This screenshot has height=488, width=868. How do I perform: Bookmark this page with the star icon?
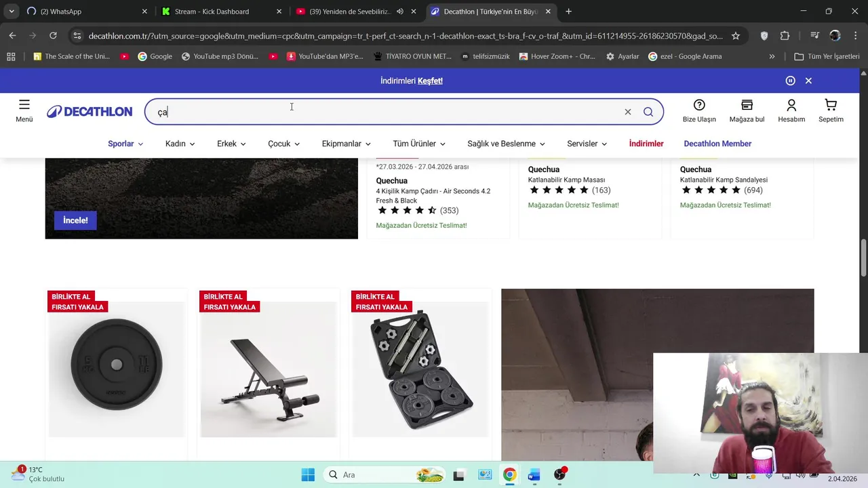pos(736,35)
